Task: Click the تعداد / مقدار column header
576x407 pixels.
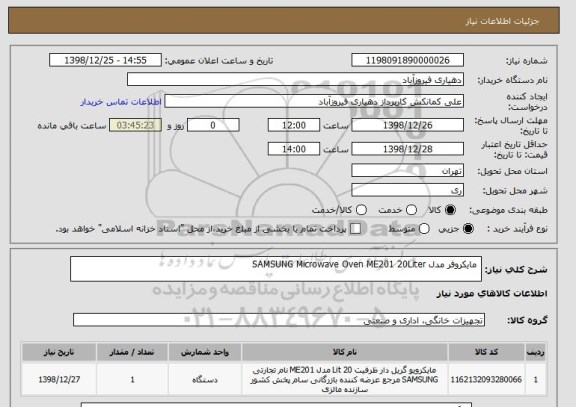Action: click(x=132, y=352)
